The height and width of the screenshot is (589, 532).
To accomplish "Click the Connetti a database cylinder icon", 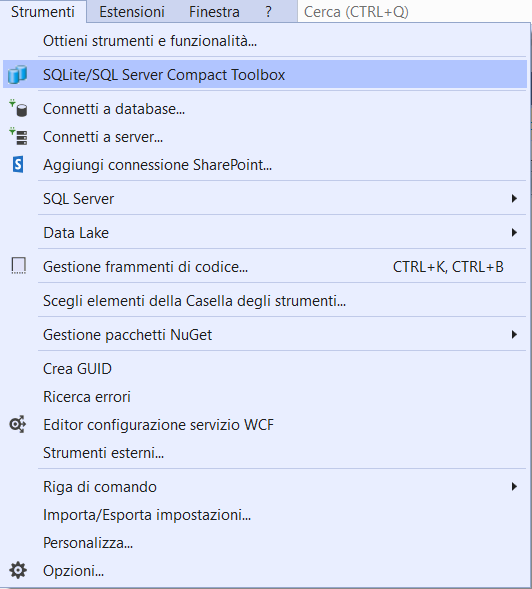I will pos(18,109).
